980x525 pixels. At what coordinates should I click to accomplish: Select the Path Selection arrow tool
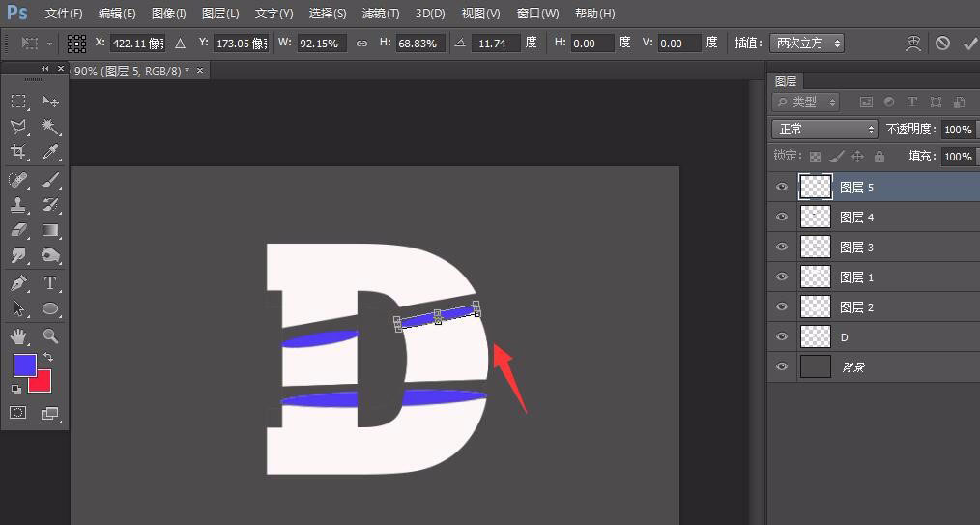click(18, 308)
